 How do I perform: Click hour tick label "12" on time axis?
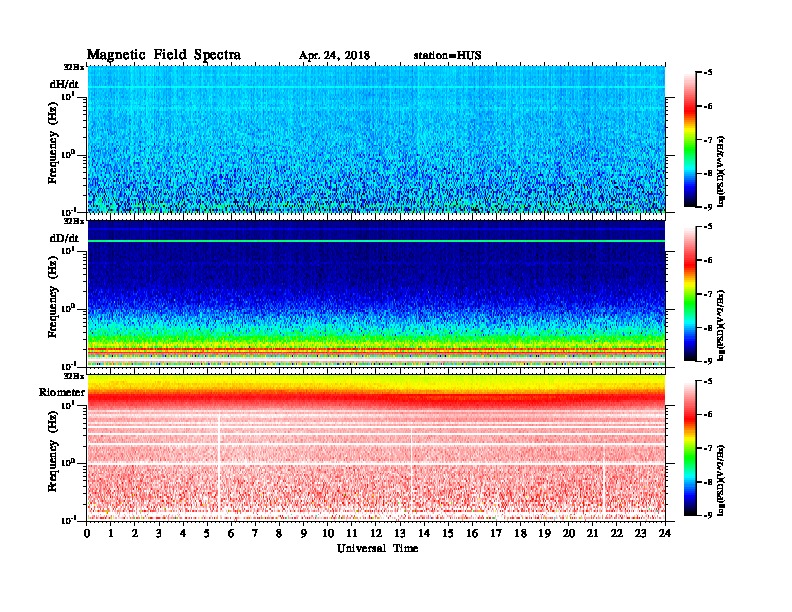point(376,533)
